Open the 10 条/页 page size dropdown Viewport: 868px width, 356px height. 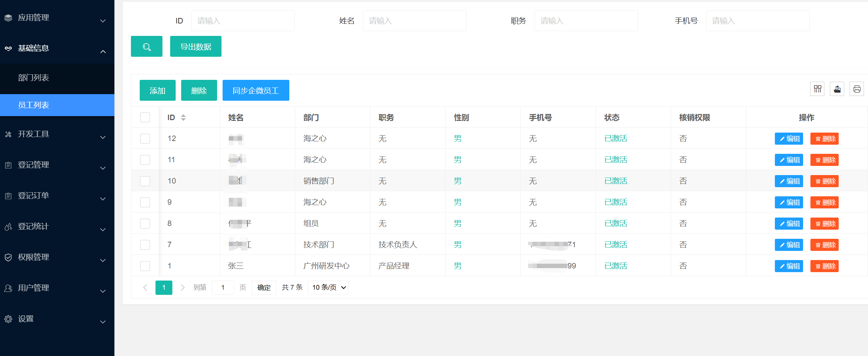click(329, 288)
